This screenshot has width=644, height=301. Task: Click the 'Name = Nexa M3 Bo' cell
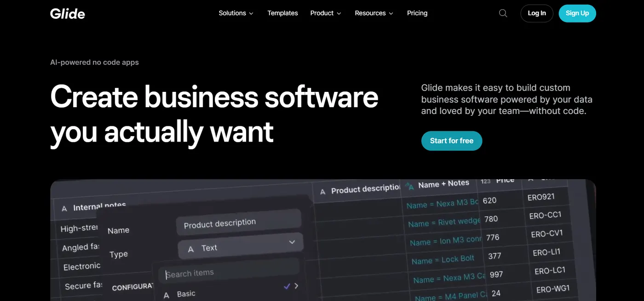[x=442, y=204]
